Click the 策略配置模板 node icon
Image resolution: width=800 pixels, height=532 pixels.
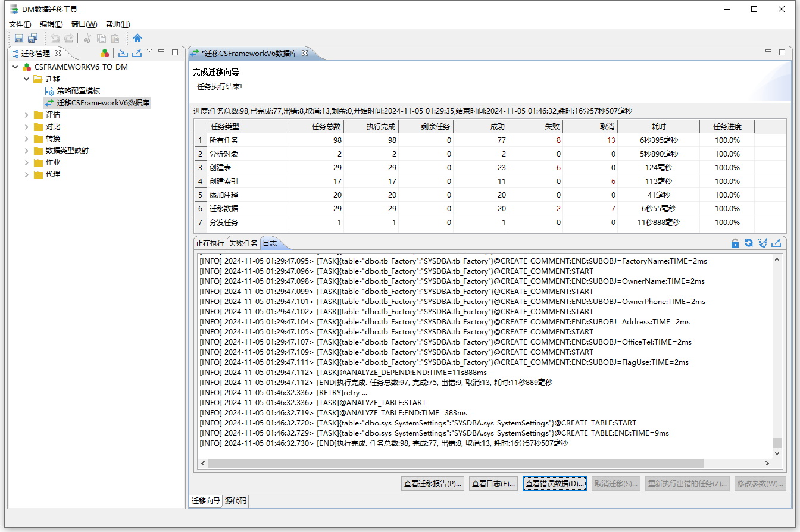pos(50,91)
